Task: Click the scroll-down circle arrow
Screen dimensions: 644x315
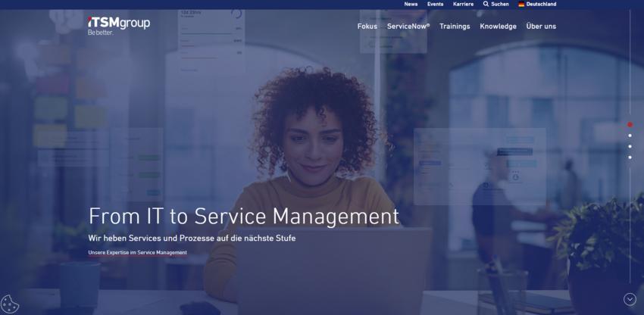Action: pyautogui.click(x=630, y=299)
